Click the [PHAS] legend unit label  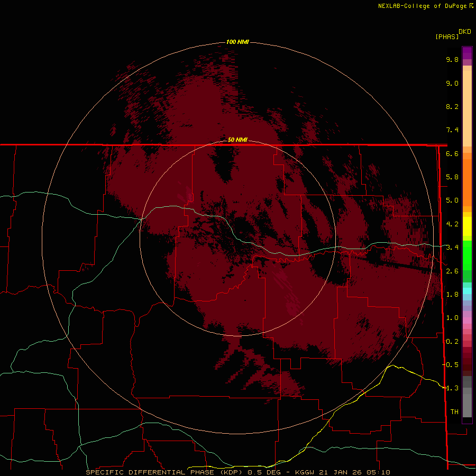447,36
